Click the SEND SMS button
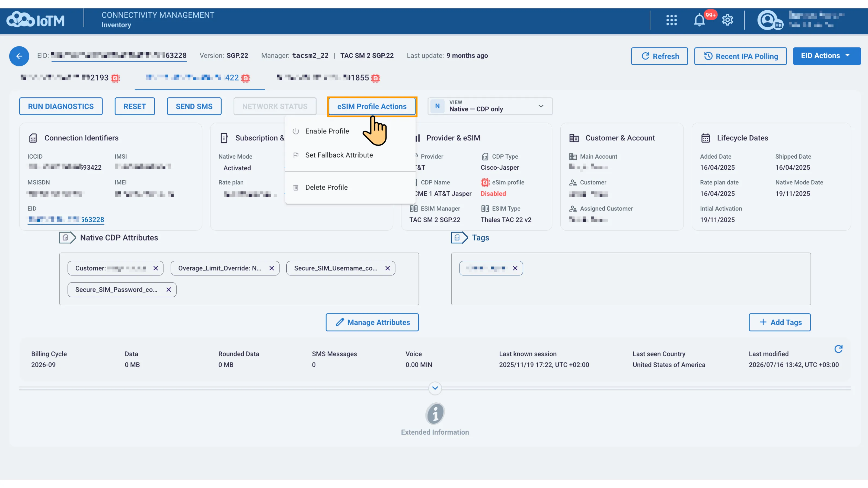The height and width of the screenshot is (488, 868). [x=194, y=107]
